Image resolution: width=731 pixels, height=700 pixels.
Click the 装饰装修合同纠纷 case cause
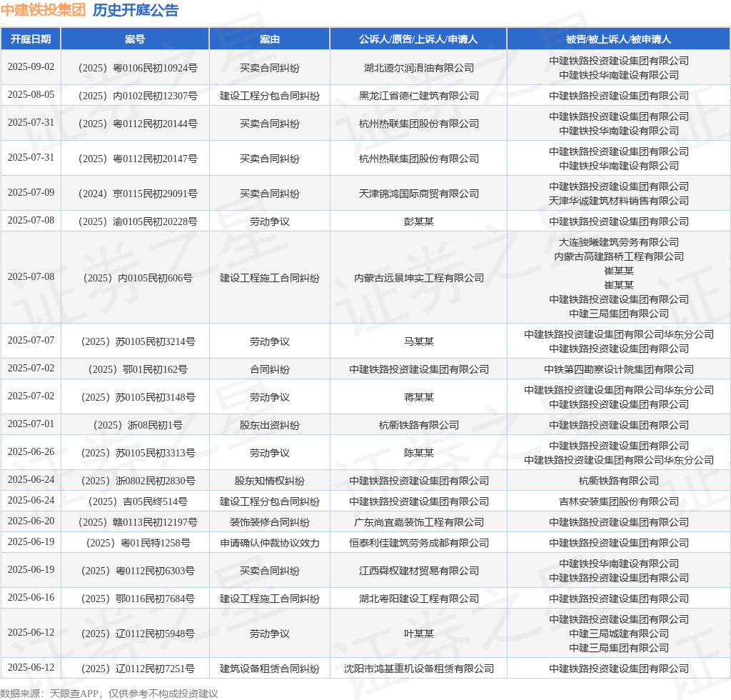[x=269, y=522]
